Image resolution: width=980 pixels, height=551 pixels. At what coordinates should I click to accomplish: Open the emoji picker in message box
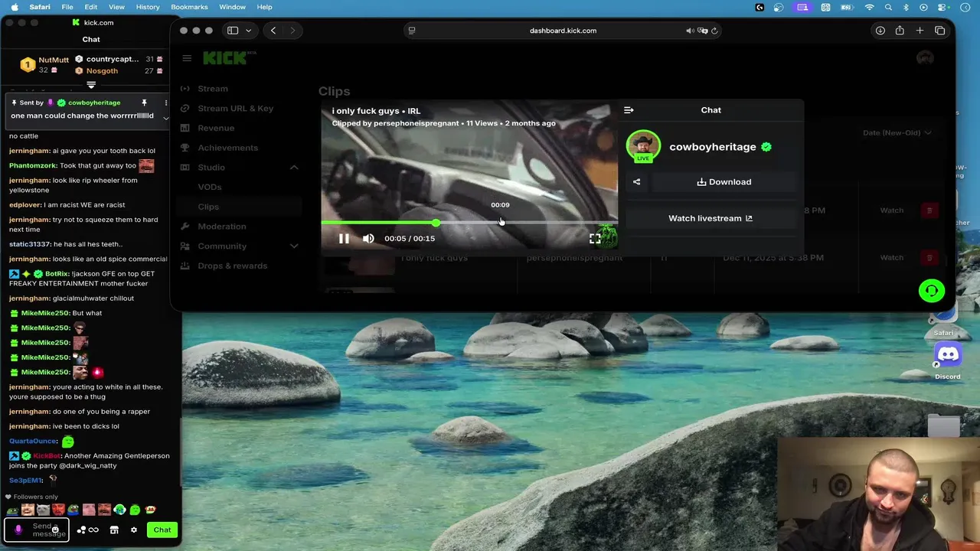click(55, 530)
